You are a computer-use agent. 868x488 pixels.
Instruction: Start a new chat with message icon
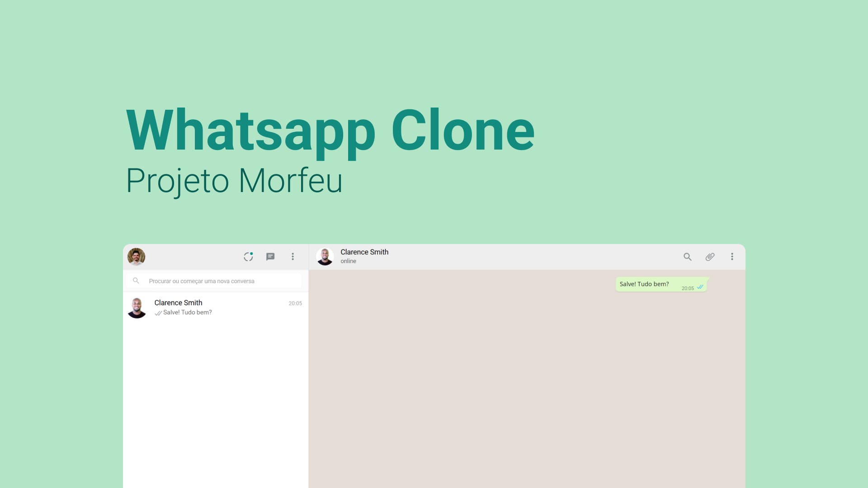(270, 257)
